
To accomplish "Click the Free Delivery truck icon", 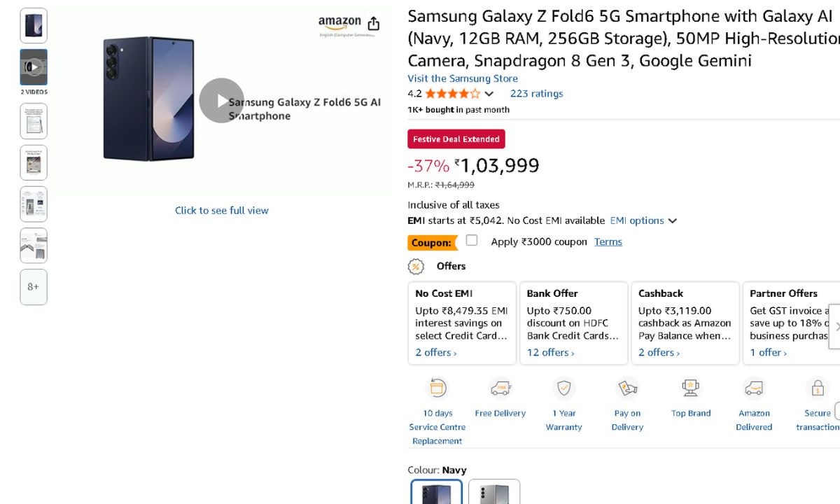I will [500, 388].
